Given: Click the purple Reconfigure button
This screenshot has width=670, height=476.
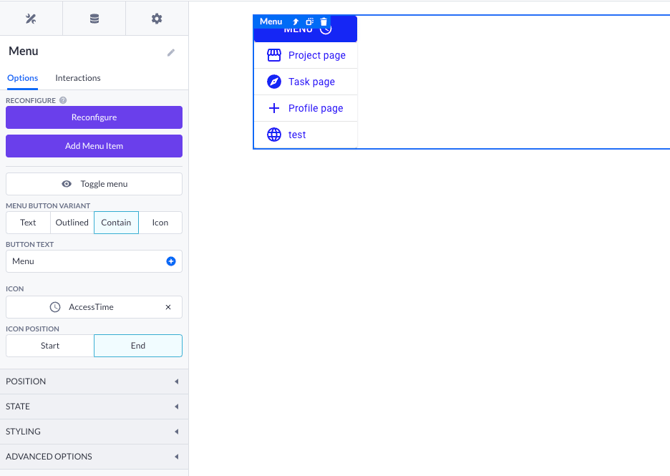Looking at the screenshot, I should click(94, 117).
